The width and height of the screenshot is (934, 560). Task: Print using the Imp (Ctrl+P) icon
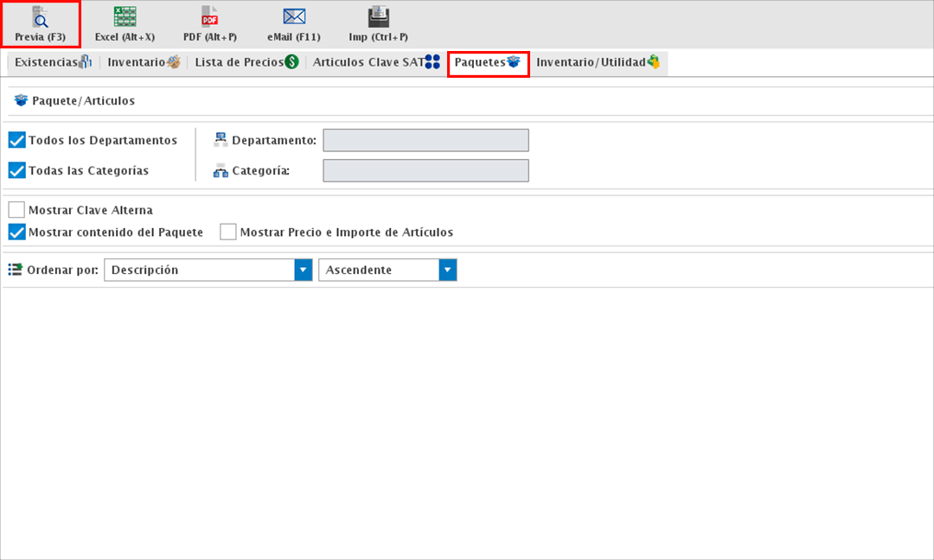tap(378, 17)
